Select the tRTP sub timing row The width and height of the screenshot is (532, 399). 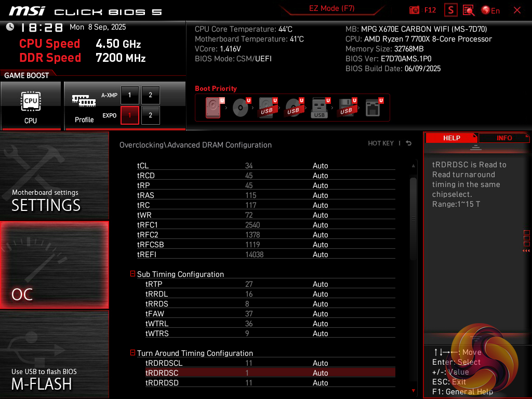270,284
